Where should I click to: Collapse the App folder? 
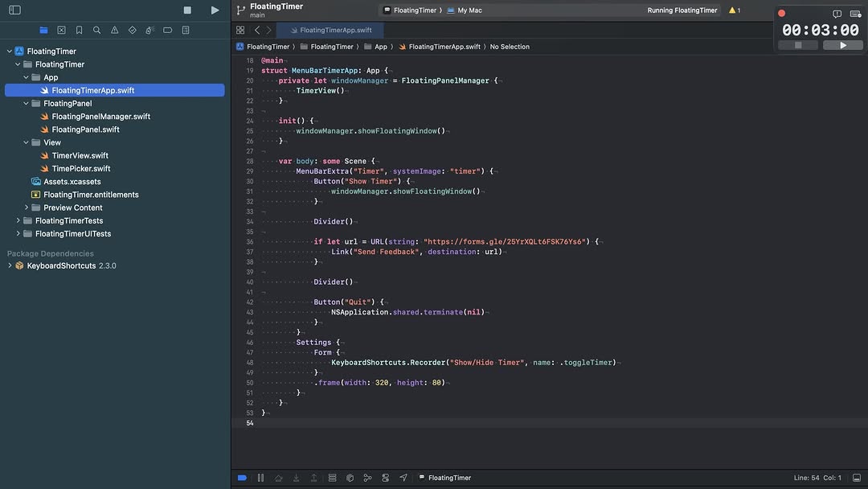click(x=26, y=77)
